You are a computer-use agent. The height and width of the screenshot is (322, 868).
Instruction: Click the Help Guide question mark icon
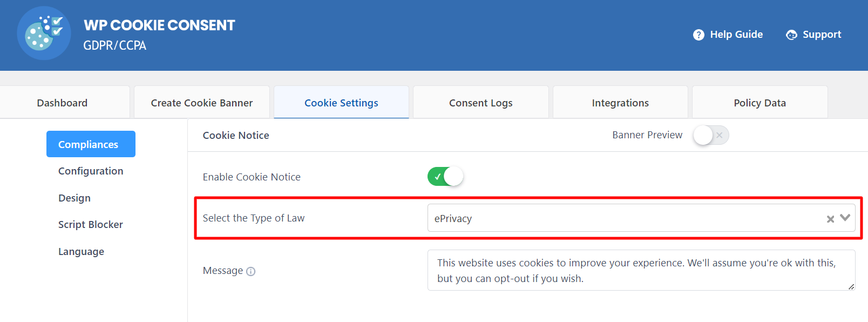point(699,35)
